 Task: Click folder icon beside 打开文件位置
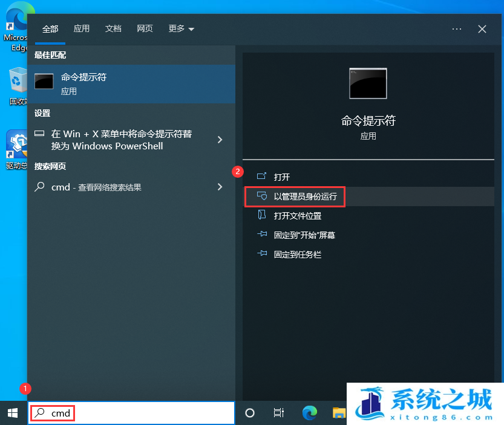262,214
